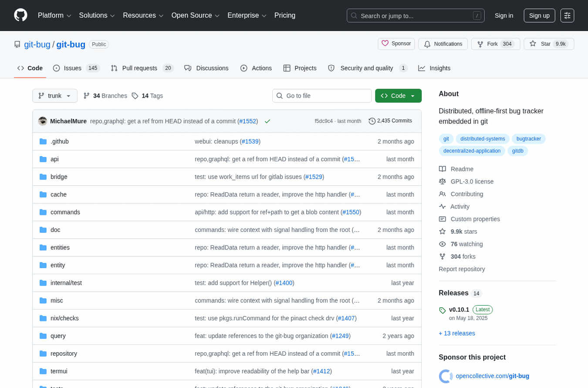Sponsor the project via heart button
588x388 pixels.
coord(396,44)
